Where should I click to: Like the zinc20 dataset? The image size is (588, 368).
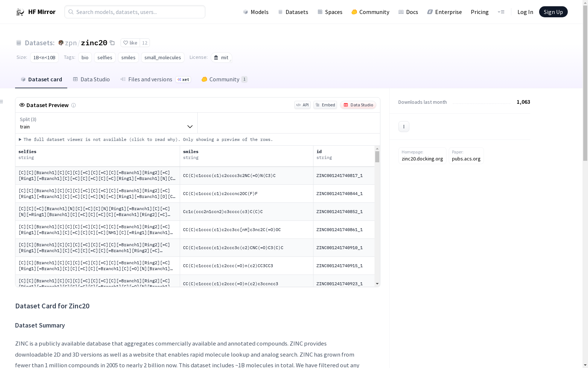pos(130,43)
